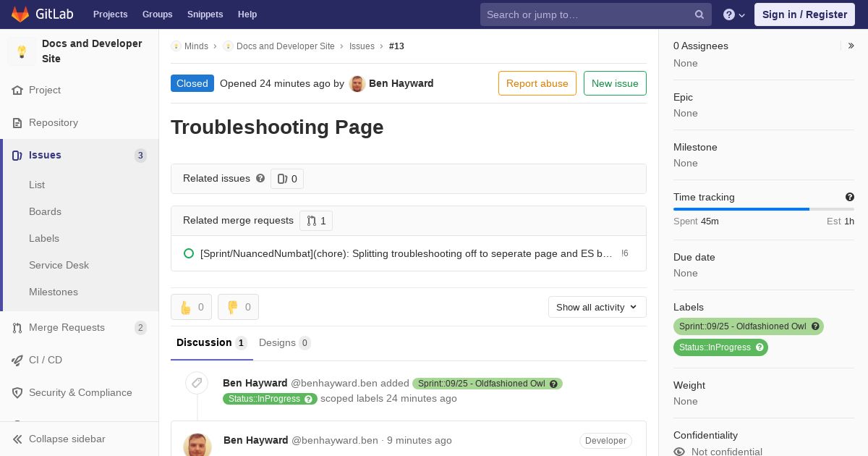The image size is (868, 456).
Task: Click the Time tracking help icon
Action: coord(850,197)
